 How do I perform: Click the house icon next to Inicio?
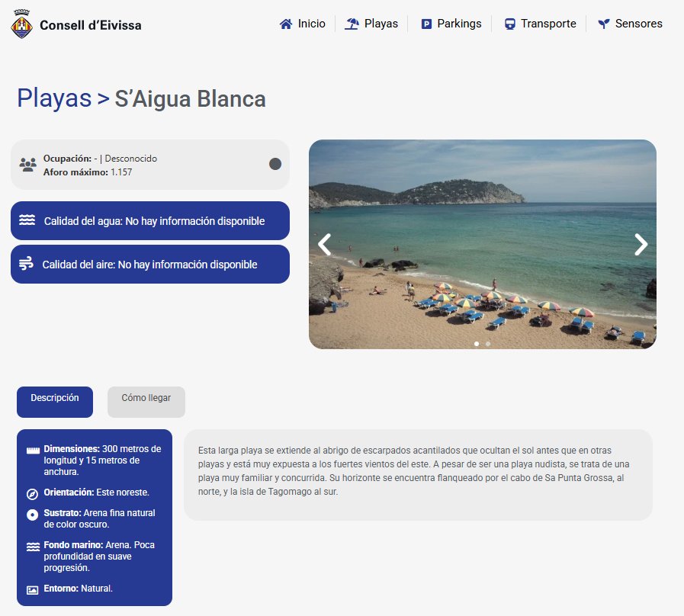[286, 24]
